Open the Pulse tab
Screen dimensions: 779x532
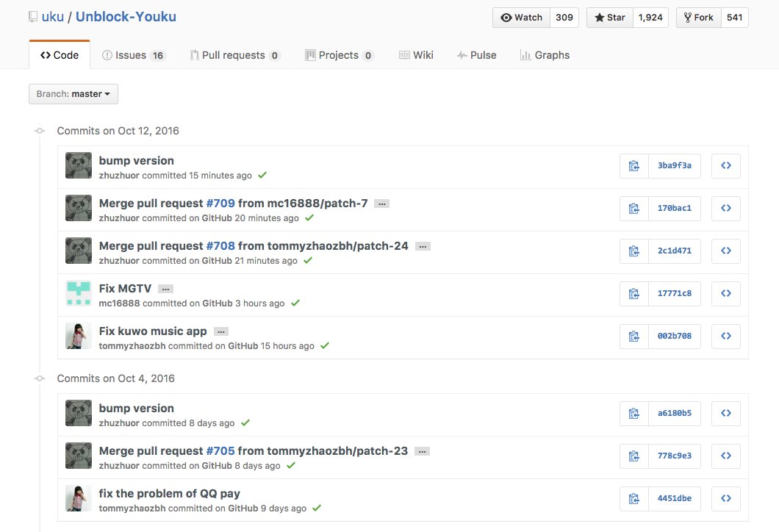tap(476, 55)
